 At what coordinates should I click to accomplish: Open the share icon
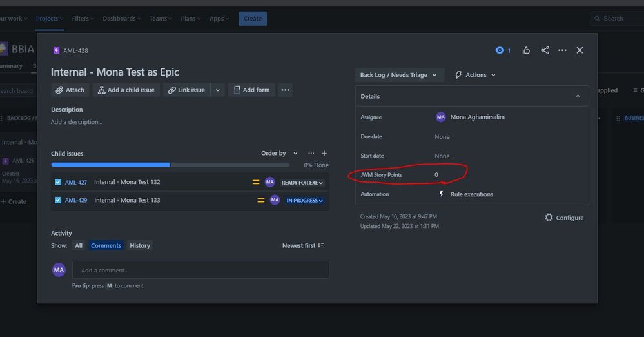point(545,50)
